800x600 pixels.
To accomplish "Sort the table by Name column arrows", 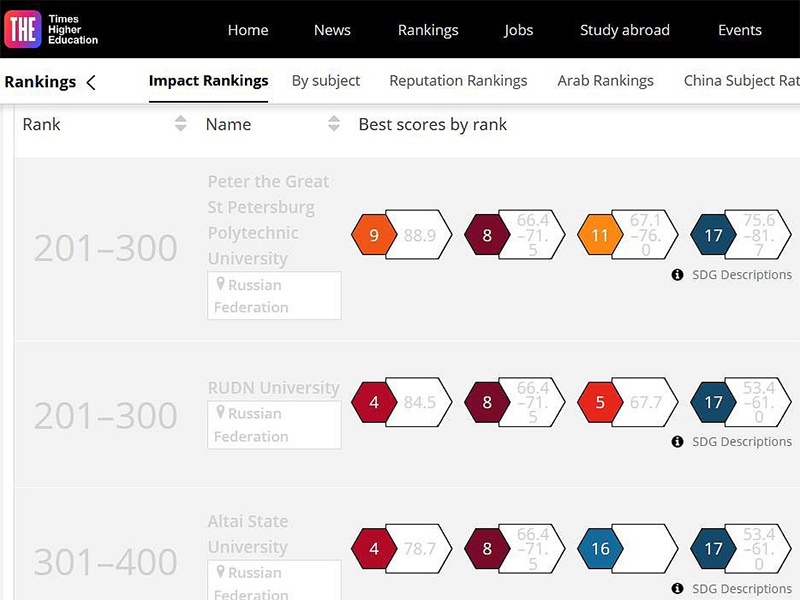I will pyautogui.click(x=334, y=124).
